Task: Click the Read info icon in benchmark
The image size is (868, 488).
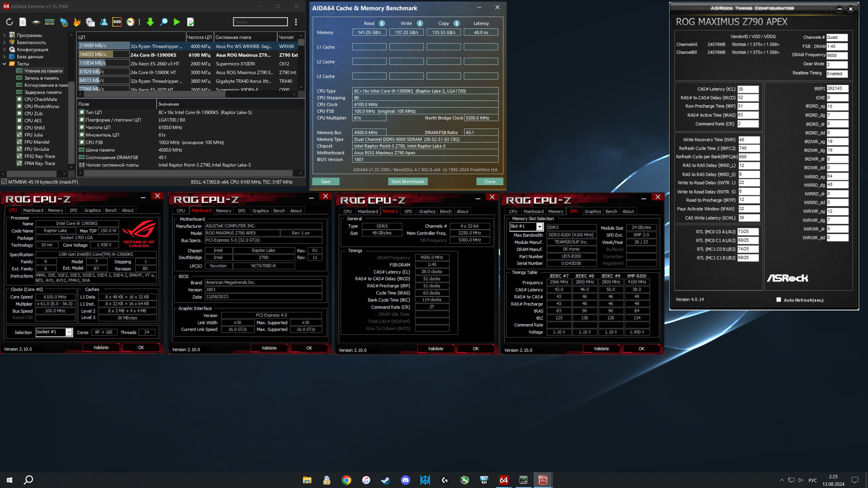Action: coord(382,23)
